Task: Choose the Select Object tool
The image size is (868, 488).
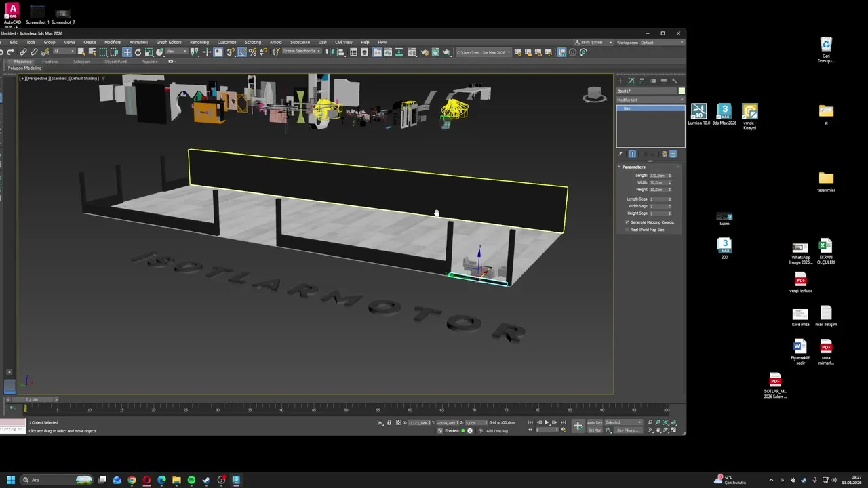Action: 81,52
